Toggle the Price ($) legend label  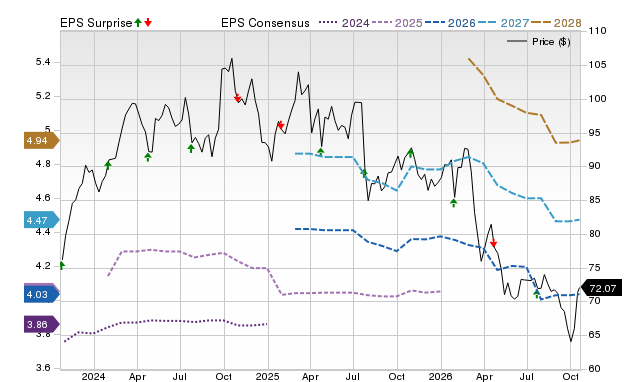pos(551,42)
